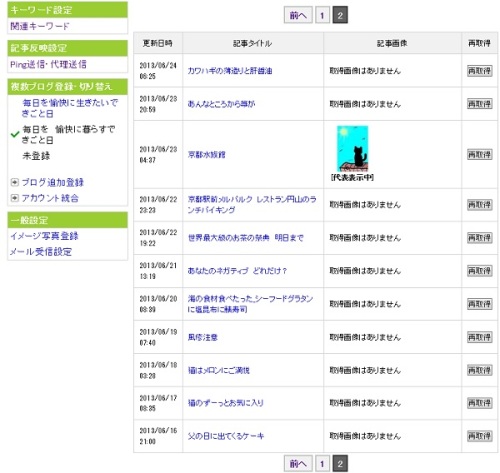Click the 記事画像 column header
Screen dimensions: 500x473
click(x=392, y=43)
